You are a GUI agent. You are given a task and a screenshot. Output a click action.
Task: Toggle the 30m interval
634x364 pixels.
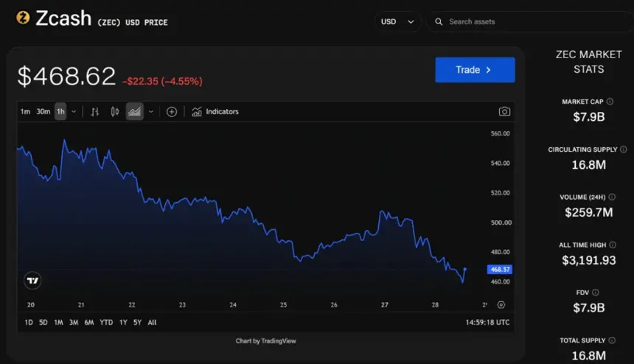[43, 111]
